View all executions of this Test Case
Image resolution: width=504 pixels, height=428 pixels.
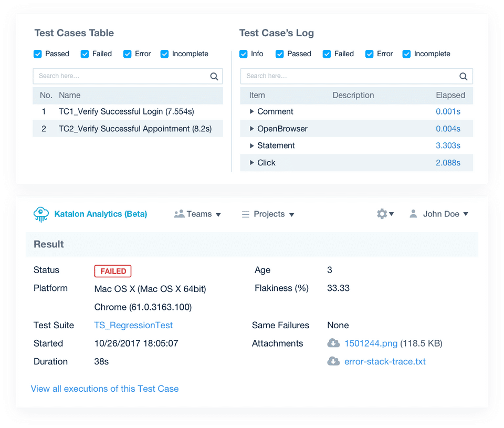[104, 389]
